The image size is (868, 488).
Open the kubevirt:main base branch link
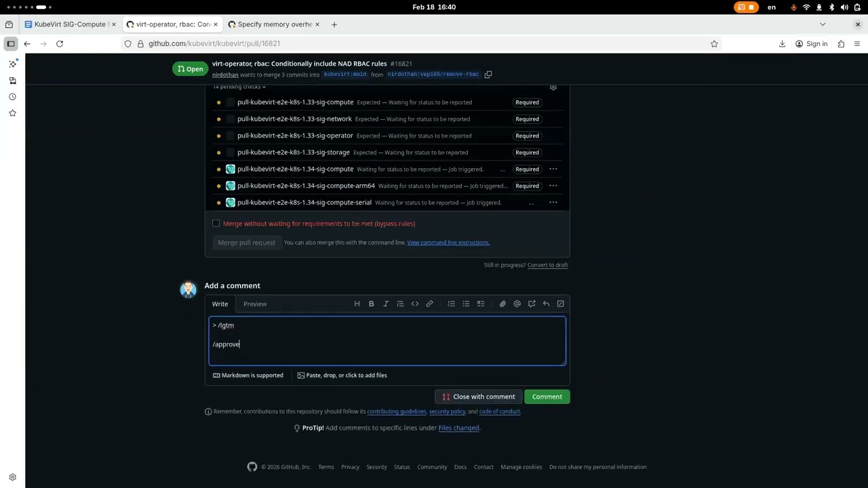click(345, 75)
